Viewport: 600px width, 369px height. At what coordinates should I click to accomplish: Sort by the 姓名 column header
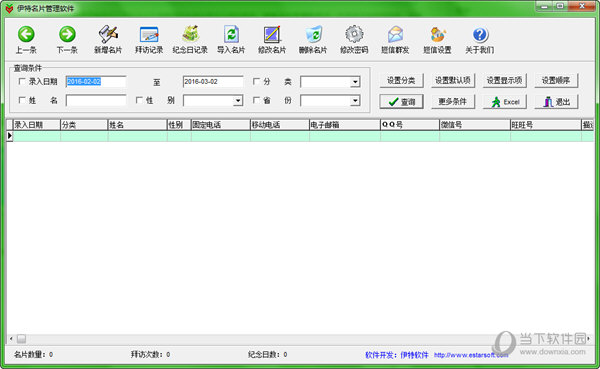pyautogui.click(x=137, y=125)
